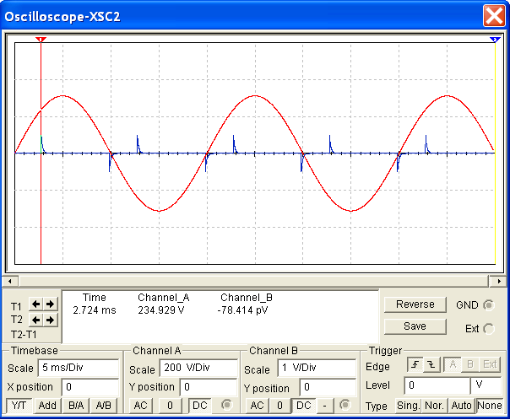Image resolution: width=510 pixels, height=420 pixels.
Task: Select the Ext radio button
Action: coord(489,328)
